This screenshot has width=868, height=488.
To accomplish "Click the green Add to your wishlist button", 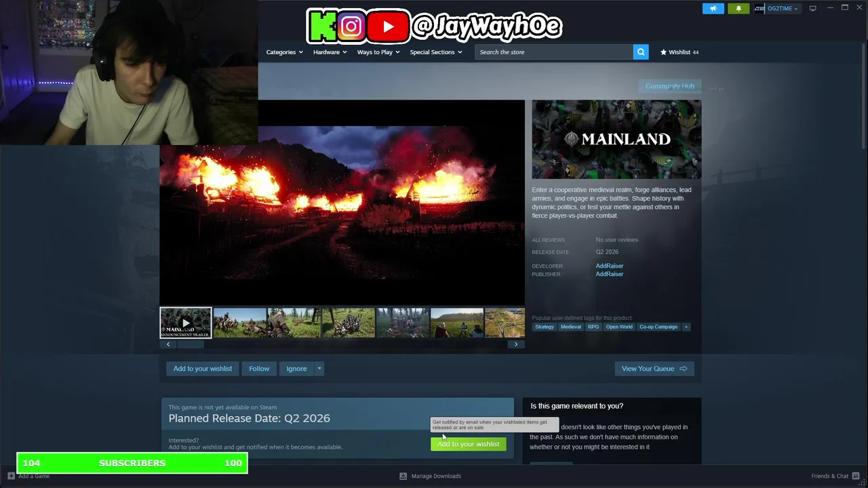I will coord(468,444).
